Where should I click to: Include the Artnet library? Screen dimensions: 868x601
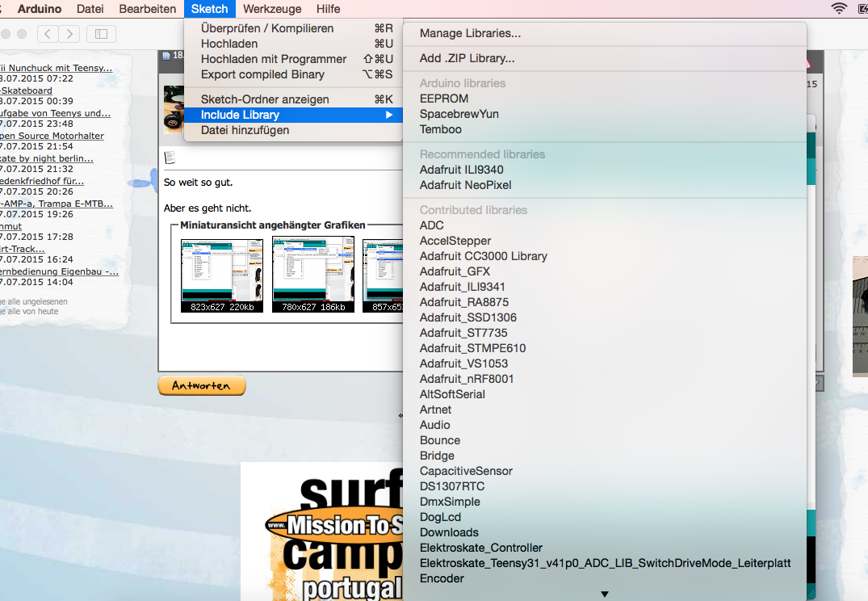tap(605, 410)
